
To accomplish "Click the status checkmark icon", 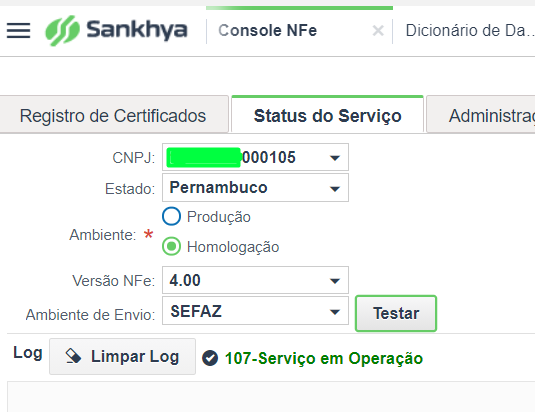I will [x=210, y=358].
